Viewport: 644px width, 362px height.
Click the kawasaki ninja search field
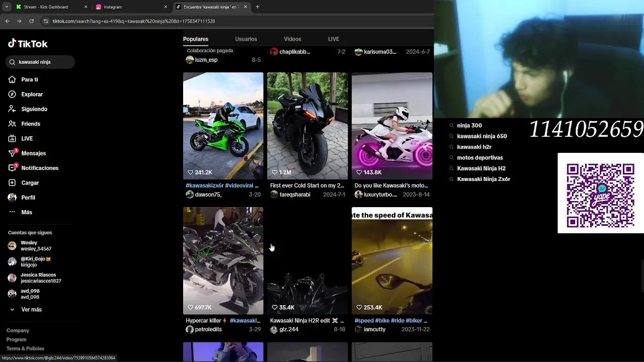coord(40,62)
